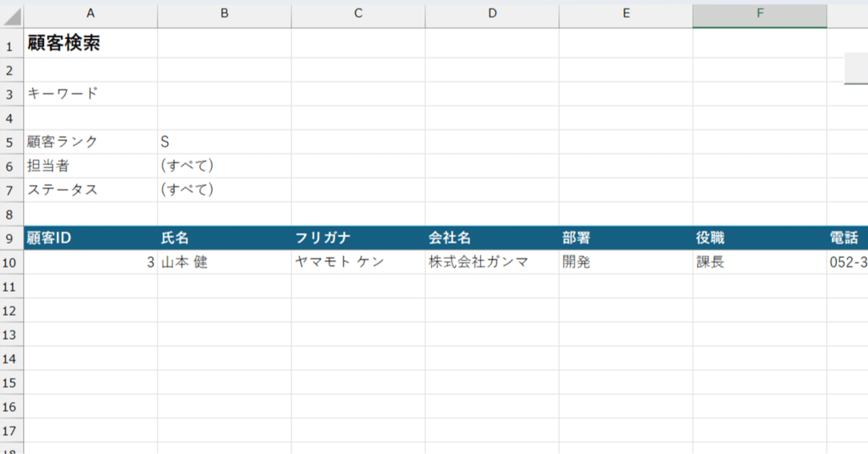Click row number 10 to select the row
The height and width of the screenshot is (454, 868).
tap(10, 262)
